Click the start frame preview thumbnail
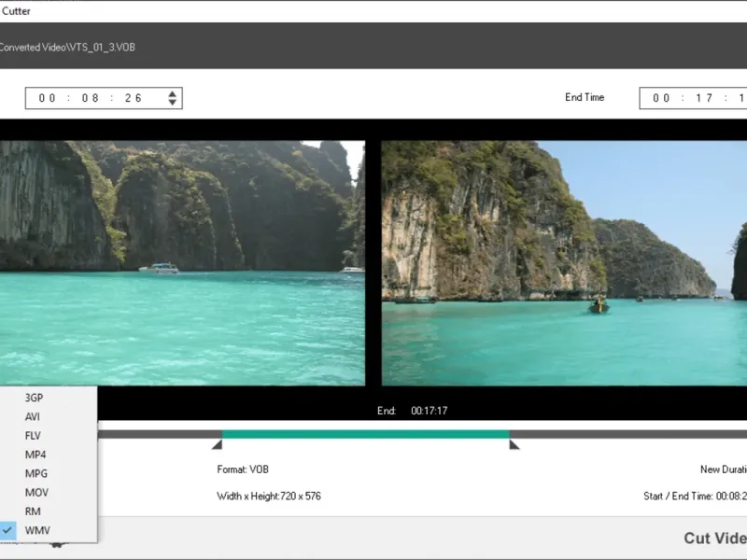Viewport: 747px width, 560px height. tap(182, 263)
